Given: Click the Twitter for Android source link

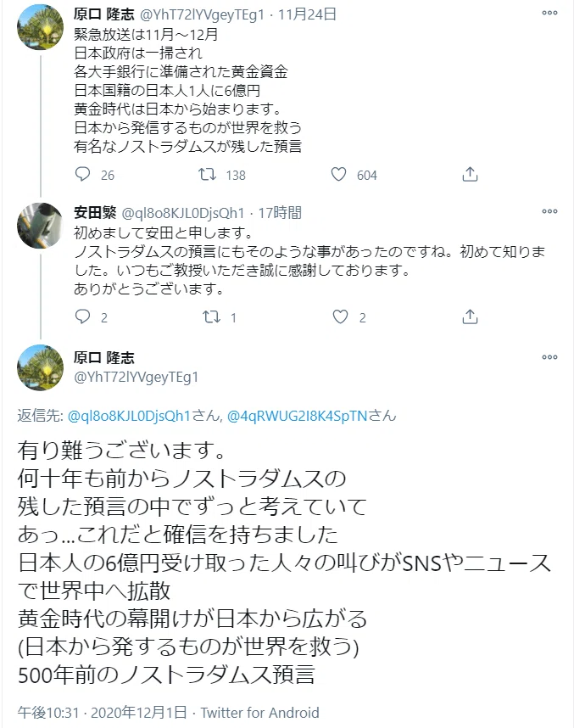Looking at the screenshot, I should click(x=259, y=713).
